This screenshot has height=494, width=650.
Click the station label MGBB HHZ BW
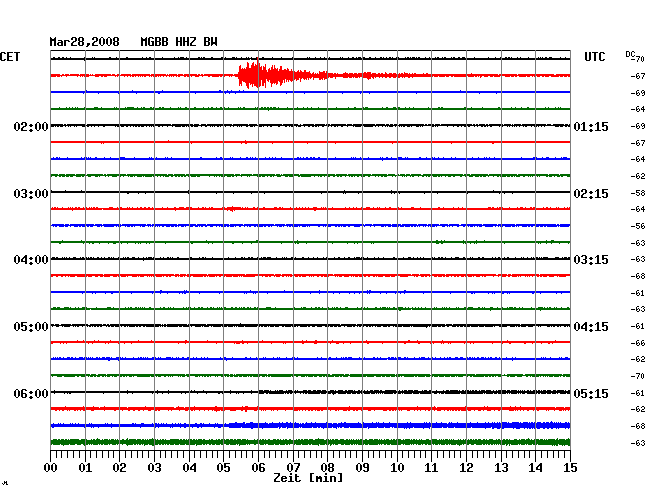179,42
